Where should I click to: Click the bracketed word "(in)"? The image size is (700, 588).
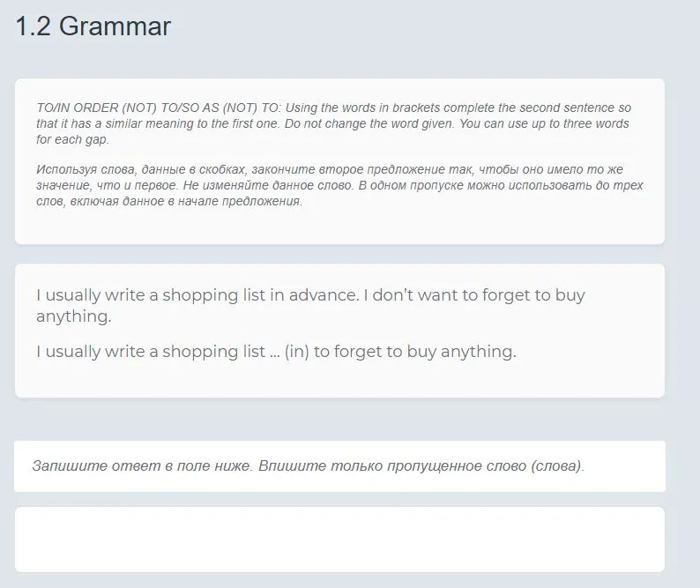point(296,352)
